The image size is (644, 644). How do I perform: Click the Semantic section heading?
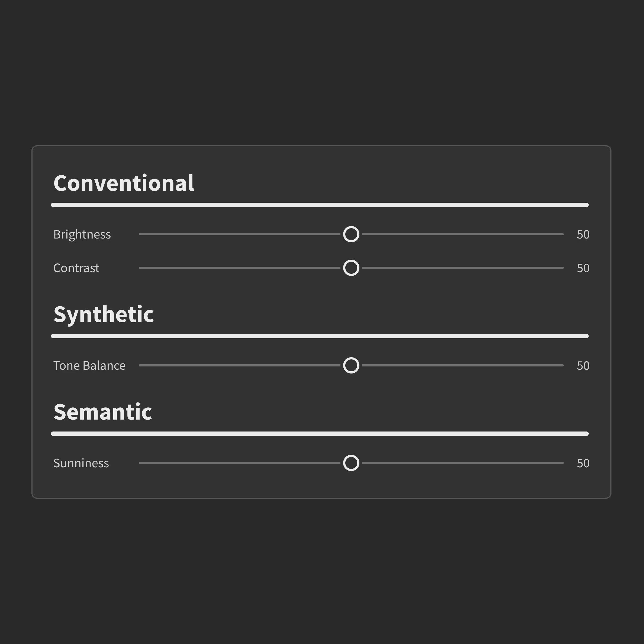(x=103, y=412)
